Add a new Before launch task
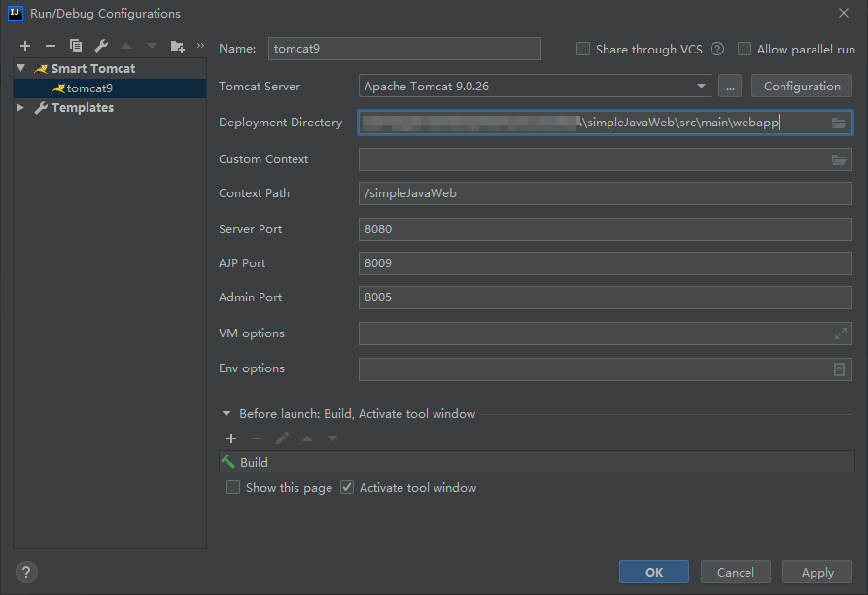 [x=231, y=438]
